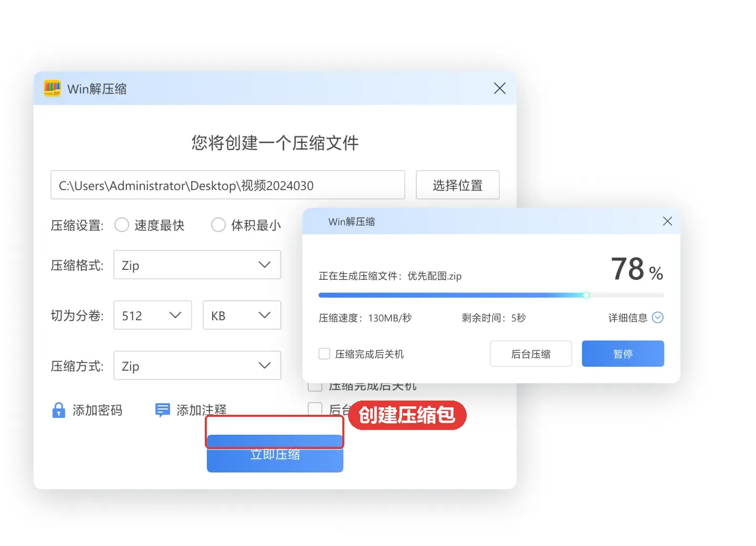Click the 切为分卷: label
Viewport: 756px width, 546px height.
[77, 316]
